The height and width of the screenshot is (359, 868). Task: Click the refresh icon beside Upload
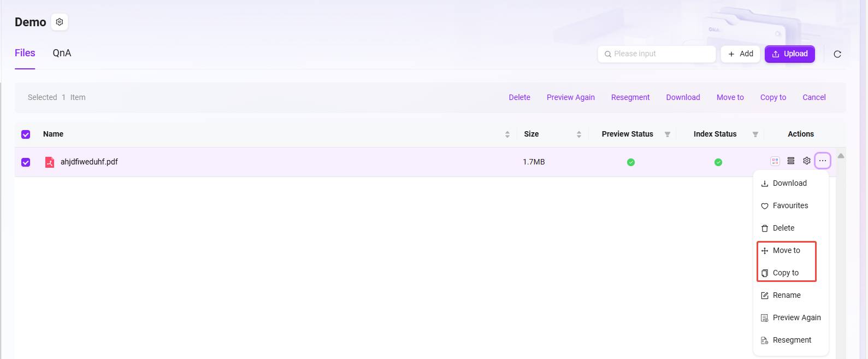click(837, 54)
